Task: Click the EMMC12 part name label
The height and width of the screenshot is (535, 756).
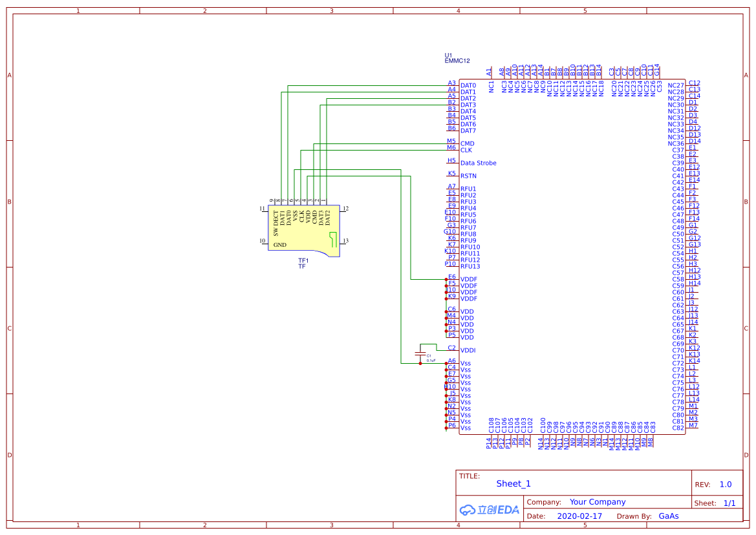Action: (x=457, y=61)
